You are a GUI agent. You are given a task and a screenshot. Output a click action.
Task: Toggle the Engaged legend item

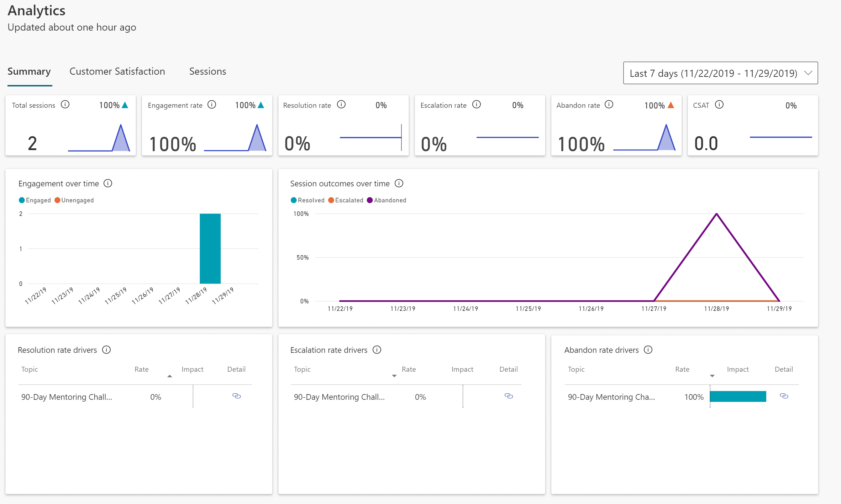[x=35, y=200]
